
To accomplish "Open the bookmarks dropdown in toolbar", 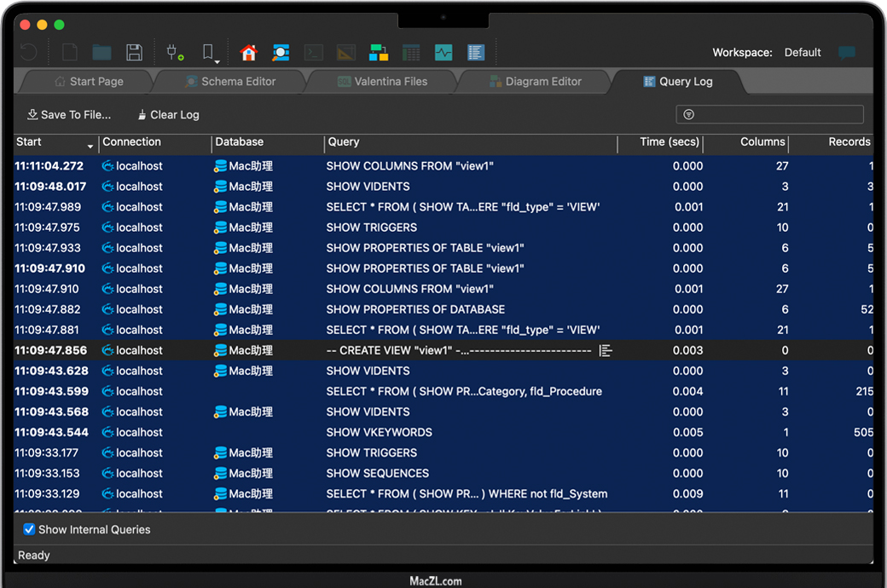I will point(210,54).
